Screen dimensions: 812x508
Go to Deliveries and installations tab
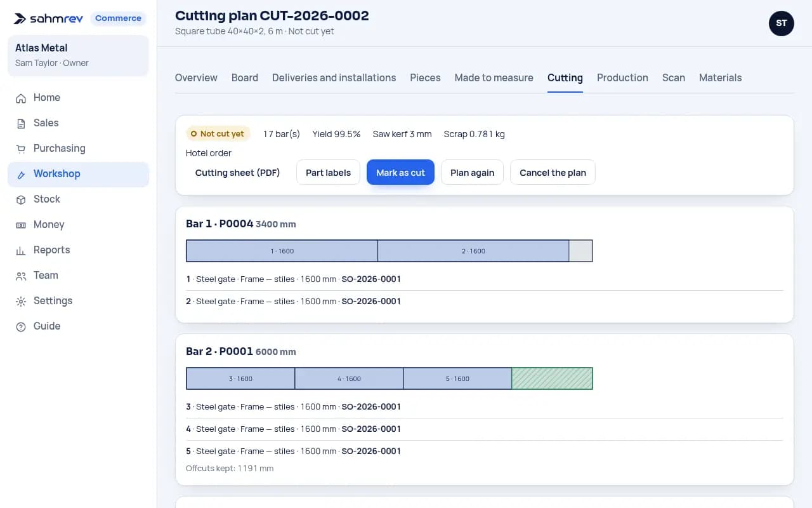click(x=334, y=77)
